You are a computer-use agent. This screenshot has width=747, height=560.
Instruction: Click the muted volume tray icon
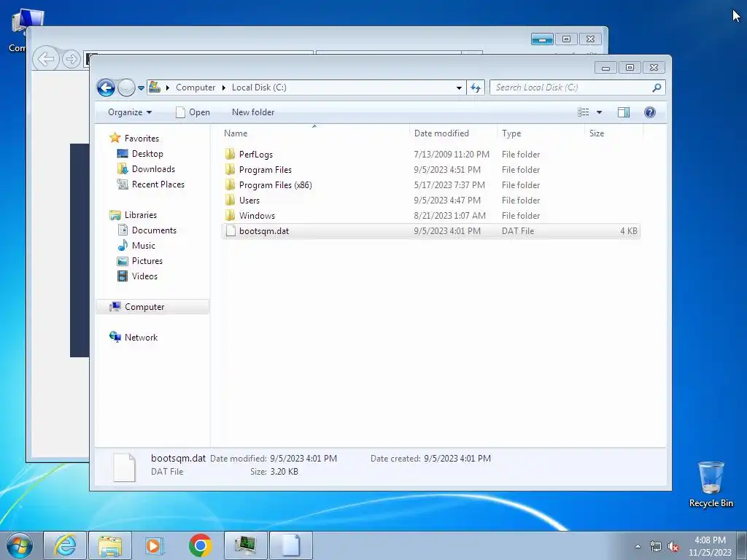tap(673, 547)
